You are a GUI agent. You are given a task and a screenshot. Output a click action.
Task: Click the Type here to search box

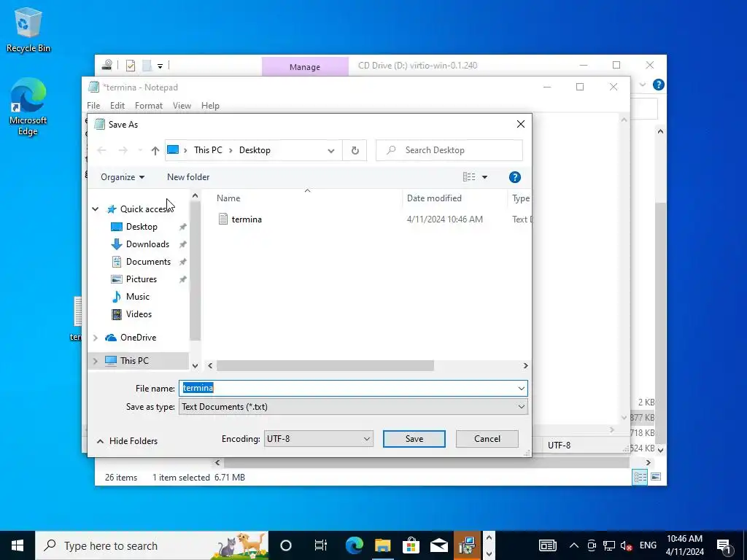coord(152,545)
